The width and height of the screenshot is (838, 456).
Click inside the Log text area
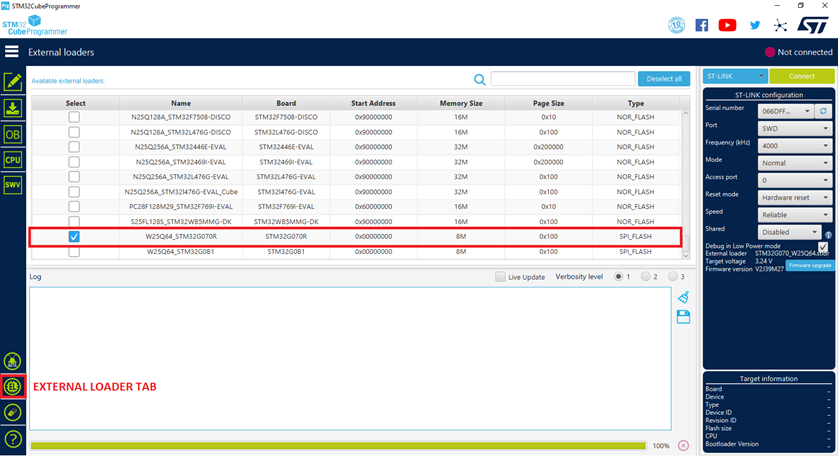tap(350, 358)
